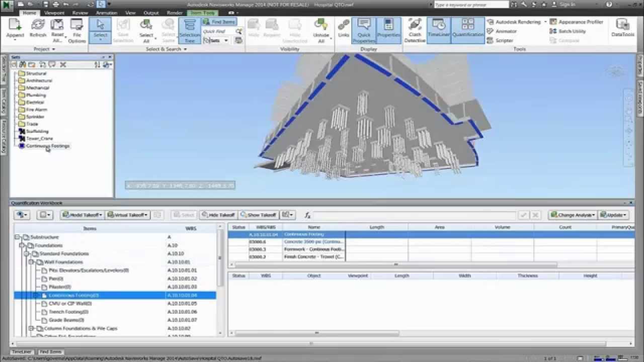The image size is (644, 362).
Task: Switch to the Home ribbon tab
Action: tap(30, 13)
